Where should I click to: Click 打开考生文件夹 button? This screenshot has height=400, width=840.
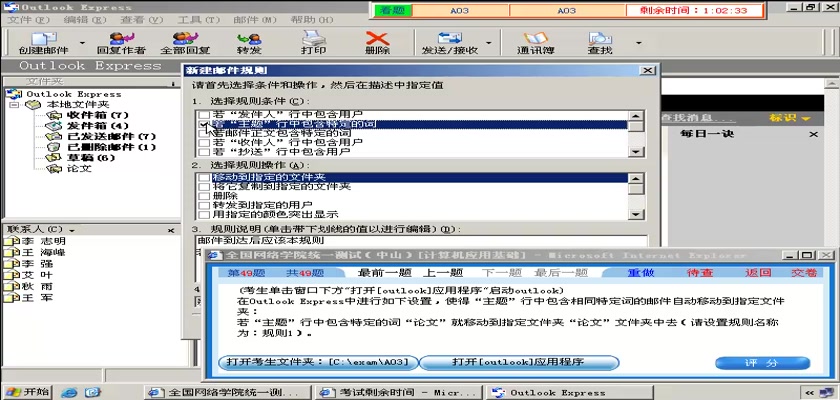(318, 363)
